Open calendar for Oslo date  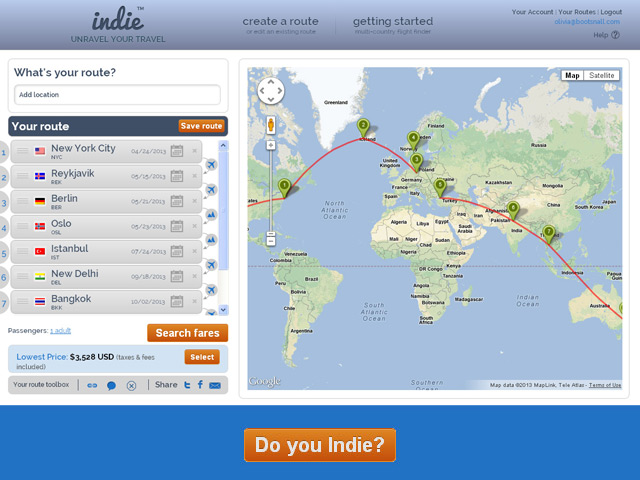point(177,226)
